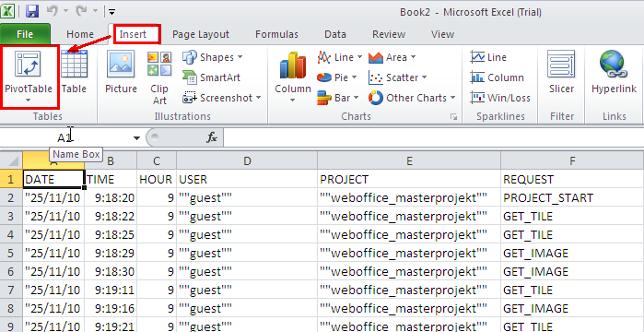Add a Line sparkline

[x=488, y=57]
